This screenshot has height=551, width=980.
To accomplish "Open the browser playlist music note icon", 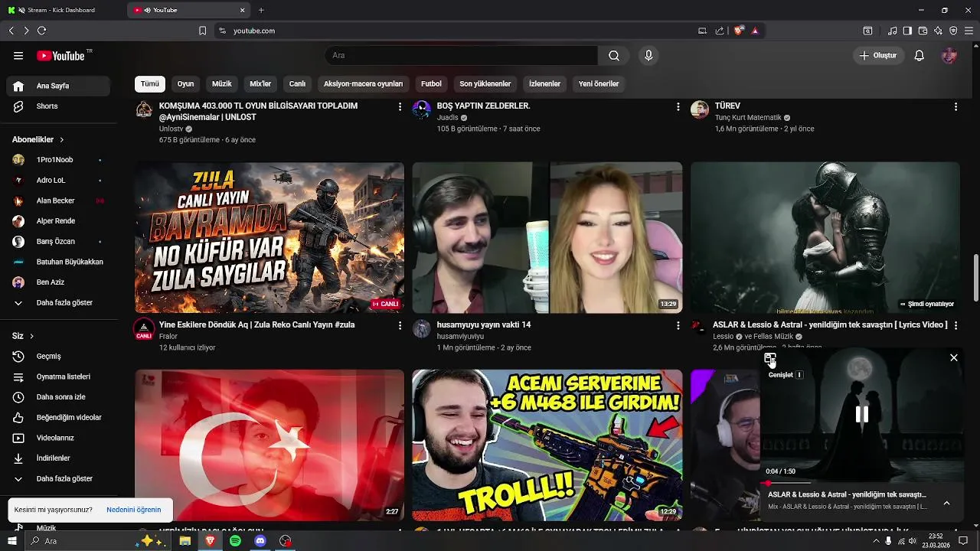I will point(893,31).
